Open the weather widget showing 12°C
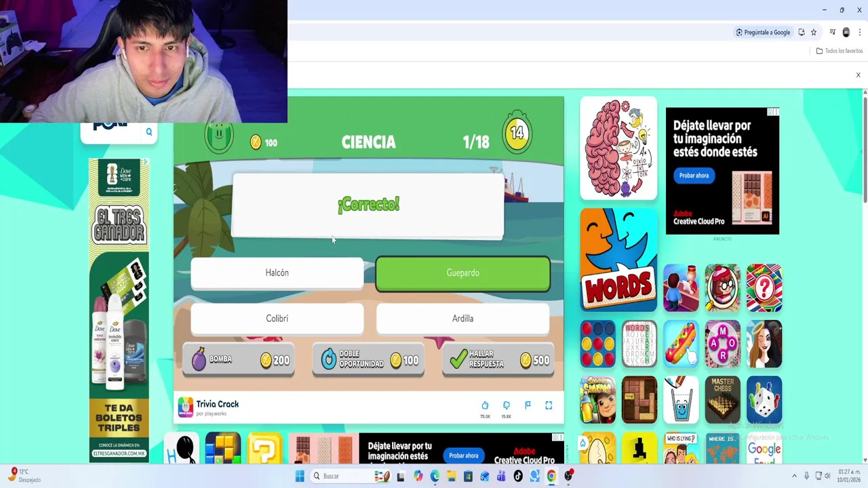Screen dimensions: 868x488 (x=24, y=476)
